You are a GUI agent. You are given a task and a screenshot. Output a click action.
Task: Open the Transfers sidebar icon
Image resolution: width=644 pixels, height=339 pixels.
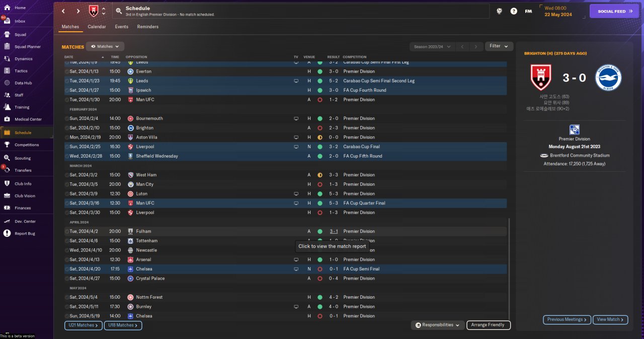pyautogui.click(x=7, y=170)
